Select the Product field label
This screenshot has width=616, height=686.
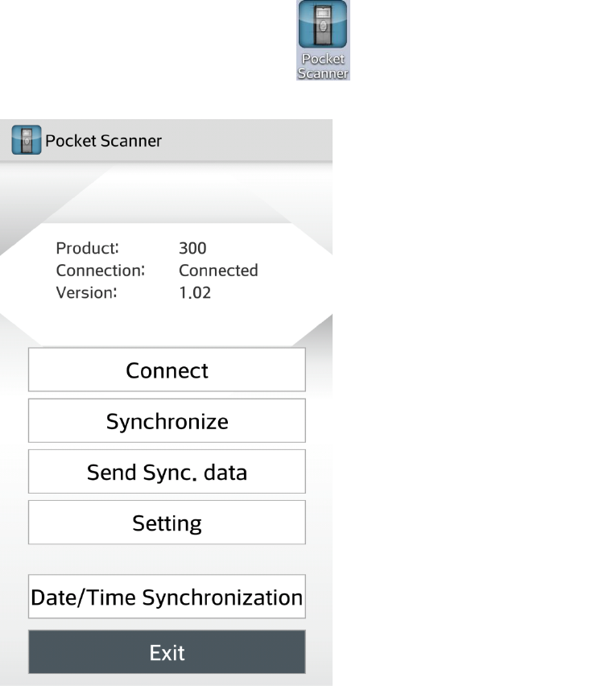pos(88,248)
